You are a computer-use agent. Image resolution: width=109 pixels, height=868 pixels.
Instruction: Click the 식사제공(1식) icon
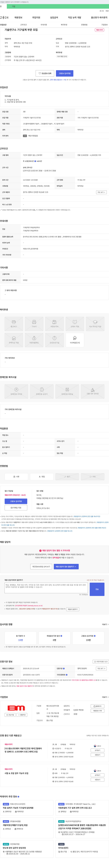tap(75, 340)
